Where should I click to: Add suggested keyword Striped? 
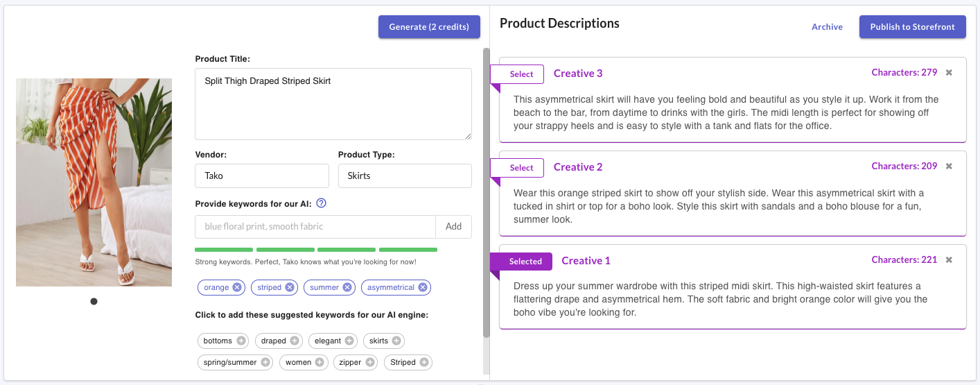point(424,362)
